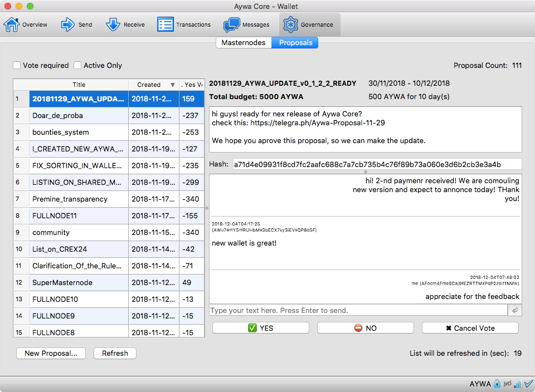
Task: Select the LISTING_ON_SHARED_M... proposal
Action: pyautogui.click(x=109, y=183)
